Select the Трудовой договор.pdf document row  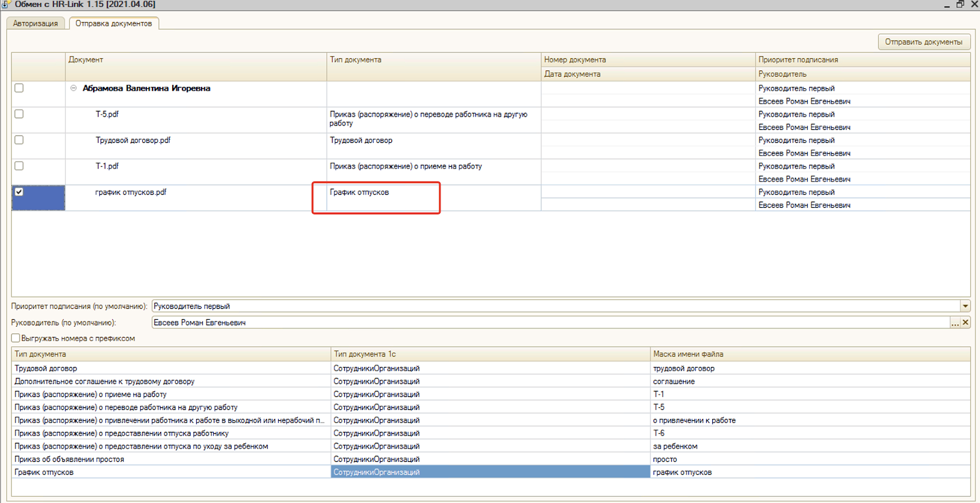click(133, 140)
